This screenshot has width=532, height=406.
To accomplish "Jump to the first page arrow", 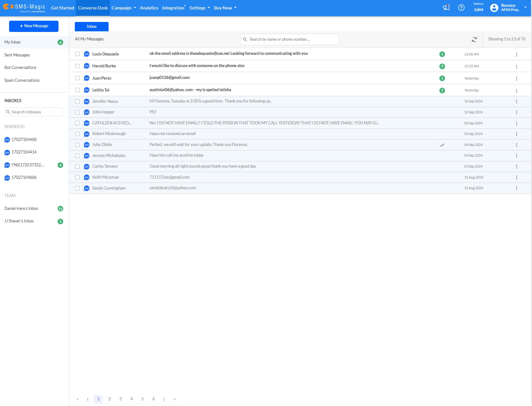I will point(77,399).
